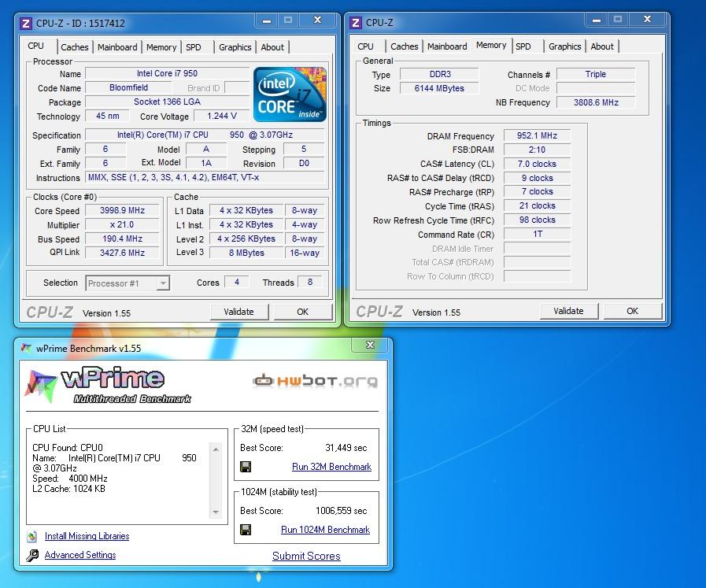Screen dimensions: 706x588
Task: Close the wPrime Benchmark window
Action: tap(370, 345)
